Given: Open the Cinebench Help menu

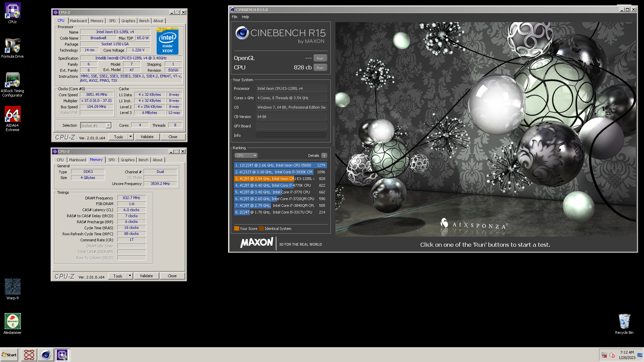Looking at the screenshot, I should point(246,17).
